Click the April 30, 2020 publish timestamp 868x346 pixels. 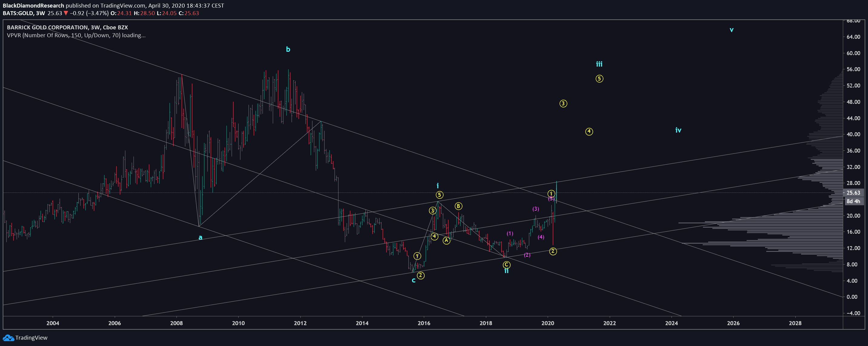click(186, 5)
